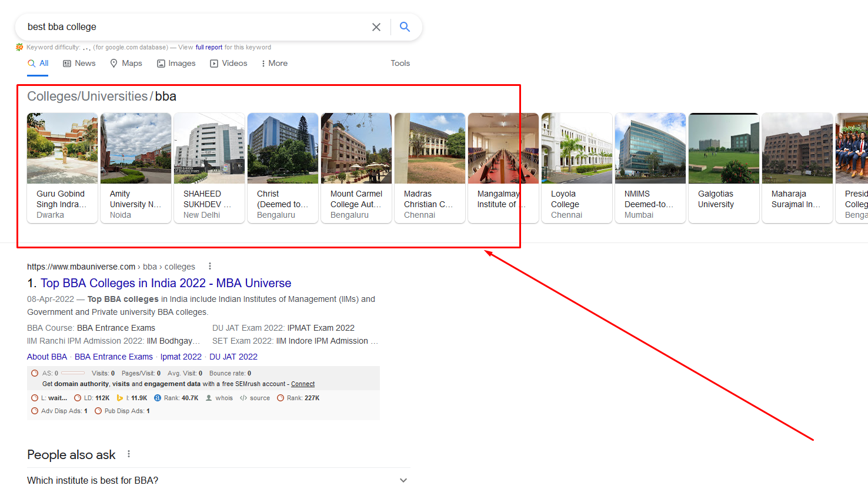
Task: Click the 'People also ask' heading
Action: (x=71, y=455)
